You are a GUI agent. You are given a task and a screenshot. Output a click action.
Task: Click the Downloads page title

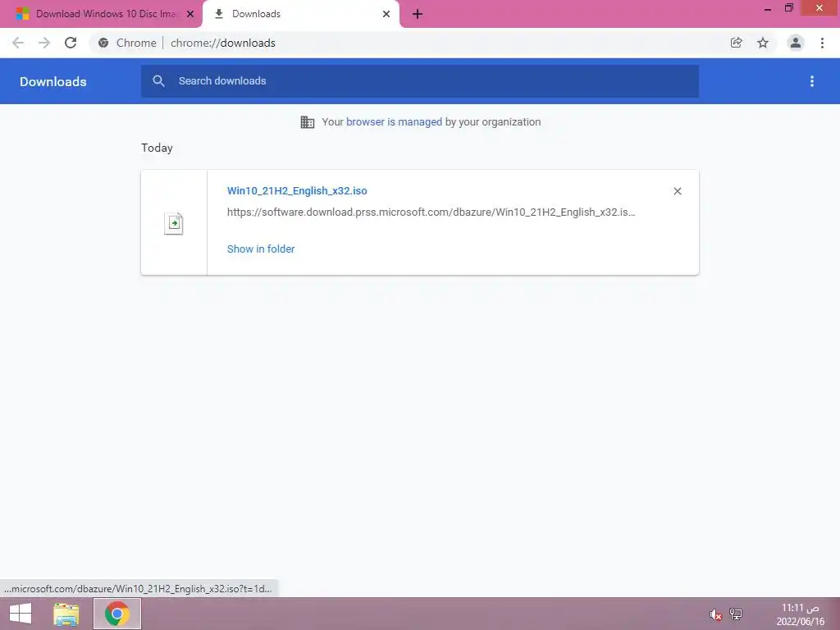click(x=53, y=81)
